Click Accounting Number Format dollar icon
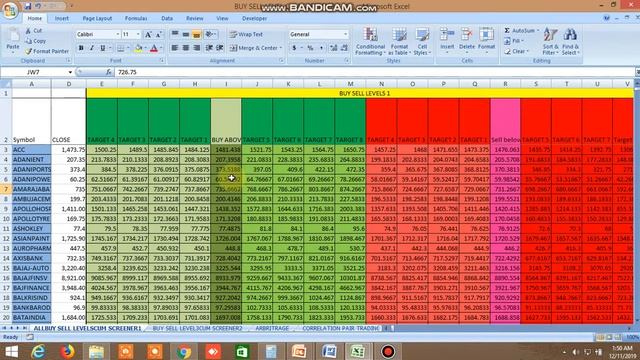Screen dimensions: 640x360 pos(294,48)
